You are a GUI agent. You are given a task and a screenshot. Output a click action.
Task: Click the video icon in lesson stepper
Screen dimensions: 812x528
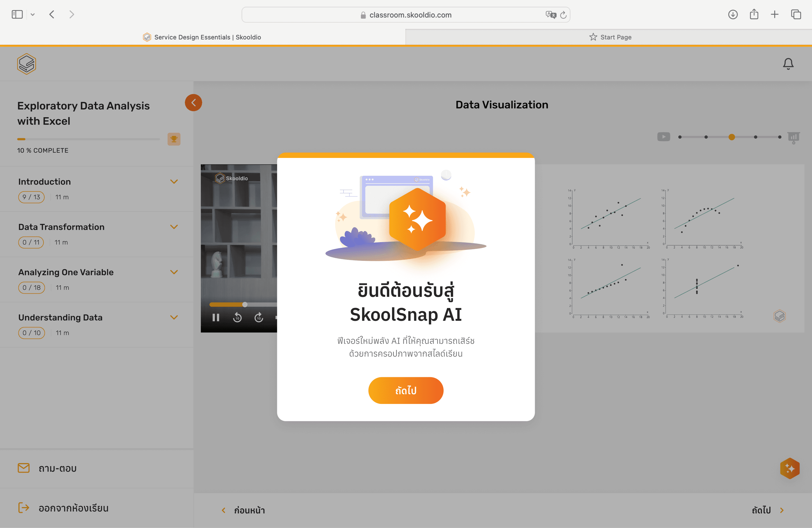(663, 137)
